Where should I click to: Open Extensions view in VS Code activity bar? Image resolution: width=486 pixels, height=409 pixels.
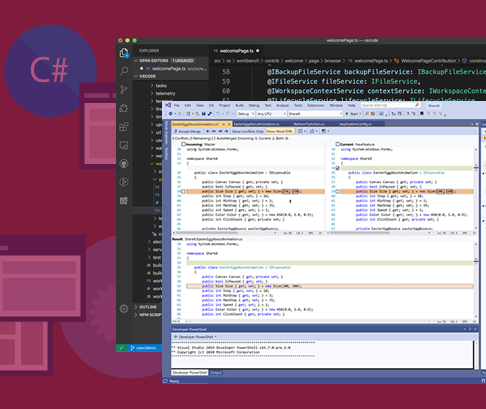click(124, 127)
